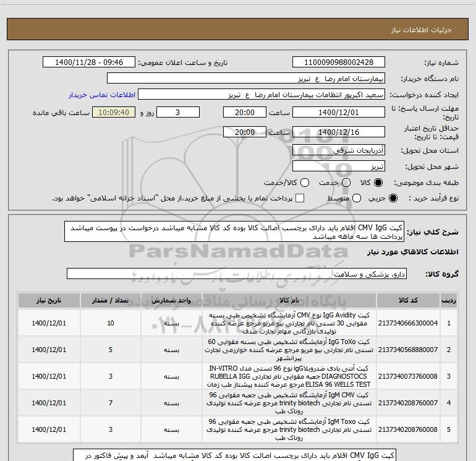Select product code 2137340073760008
Screen dimensions: 476x461
(408, 376)
